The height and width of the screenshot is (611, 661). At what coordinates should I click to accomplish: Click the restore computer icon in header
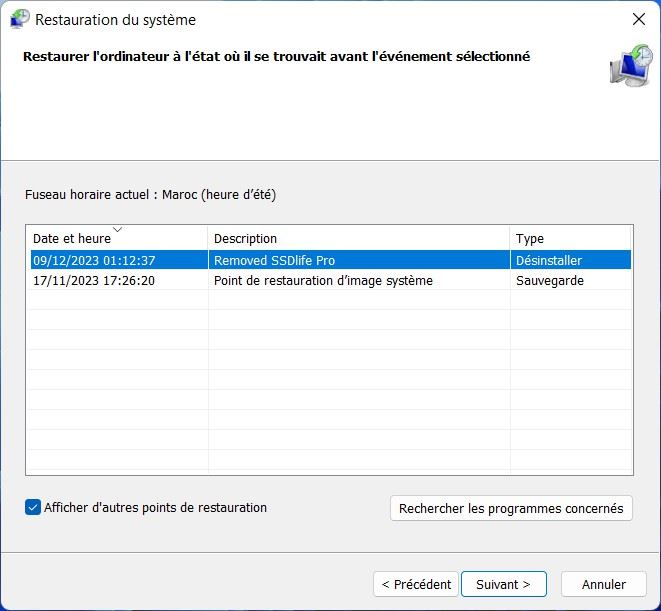click(630, 65)
